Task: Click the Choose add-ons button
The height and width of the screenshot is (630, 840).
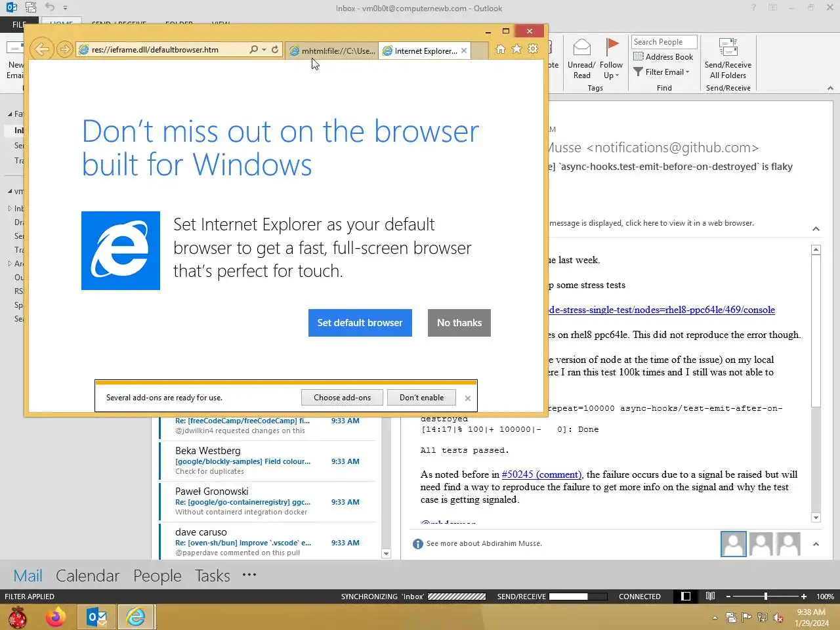Action: click(342, 398)
